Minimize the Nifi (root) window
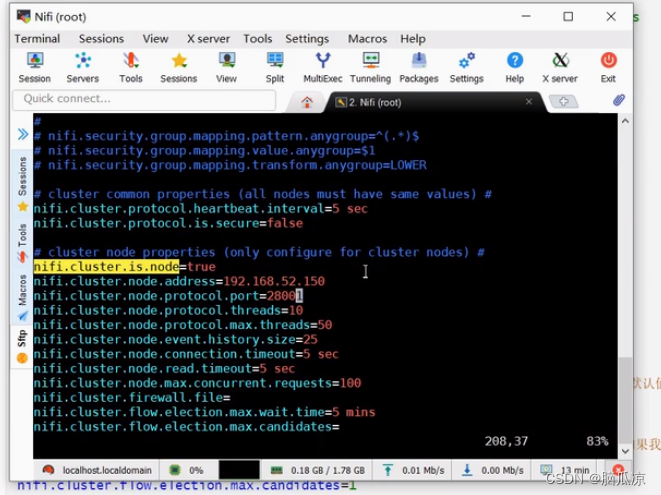Viewport: 661px width, 495px height. pyautogui.click(x=526, y=16)
